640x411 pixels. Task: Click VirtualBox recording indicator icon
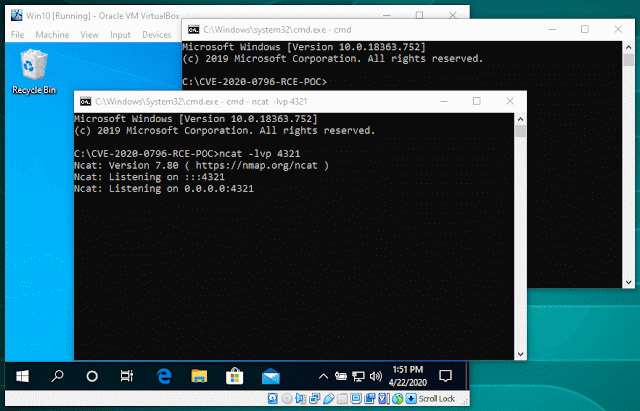click(x=369, y=398)
